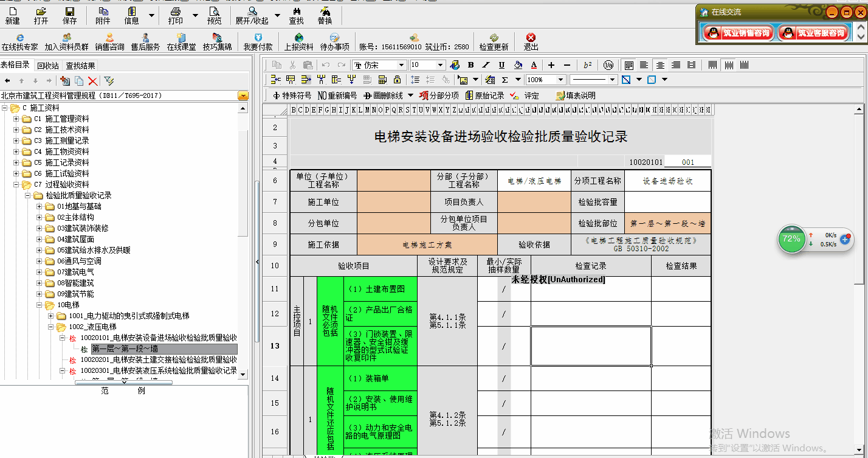Toggle underline formatting
Viewport: 868px width, 458px height.
[x=501, y=65]
